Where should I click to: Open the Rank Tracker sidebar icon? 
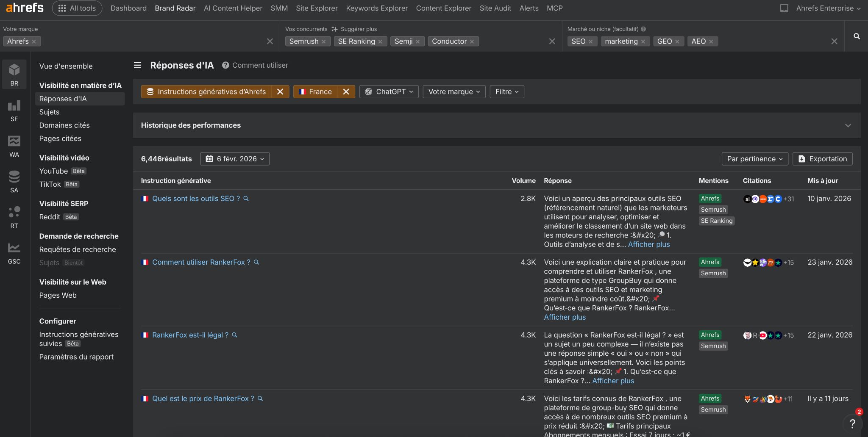14,216
